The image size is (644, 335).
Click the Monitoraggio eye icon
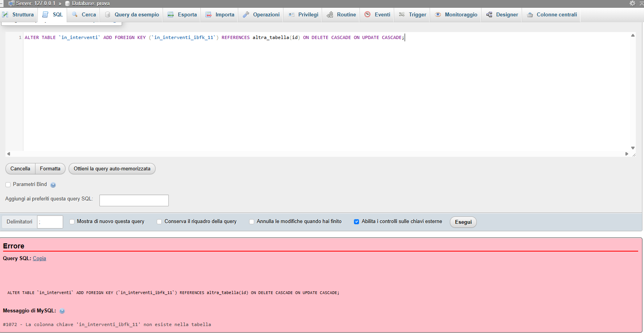(438, 14)
